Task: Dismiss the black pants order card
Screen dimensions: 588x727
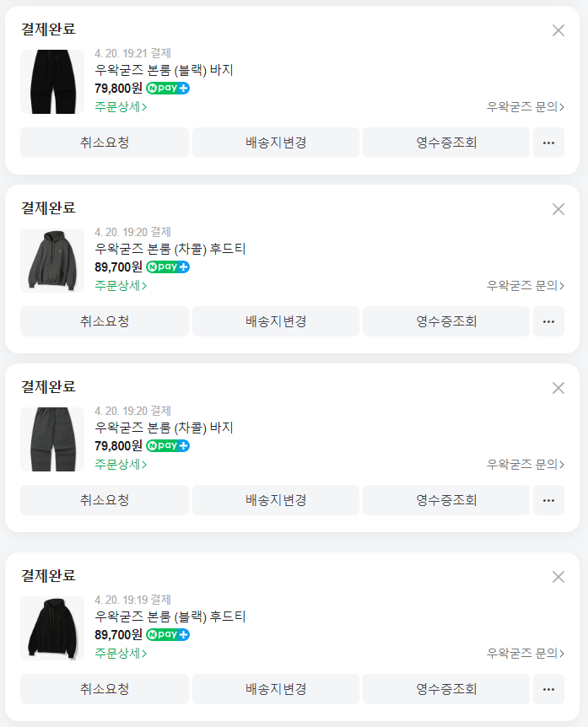Action: coord(558,30)
